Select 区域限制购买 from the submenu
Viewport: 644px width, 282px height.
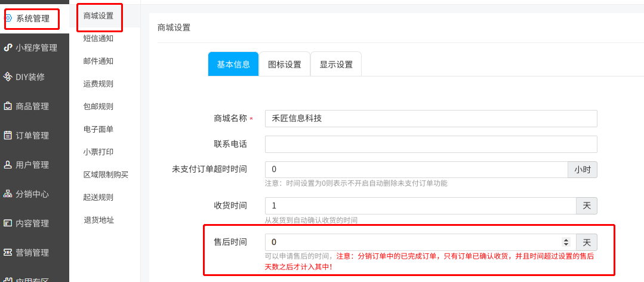point(106,174)
